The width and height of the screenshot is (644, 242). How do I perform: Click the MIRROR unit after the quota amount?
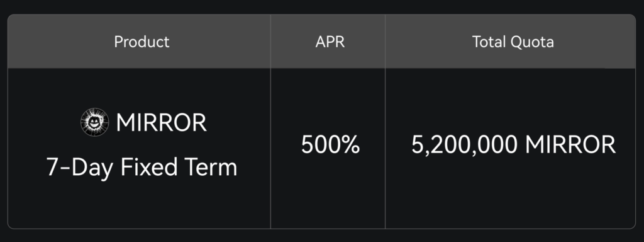[x=570, y=145]
